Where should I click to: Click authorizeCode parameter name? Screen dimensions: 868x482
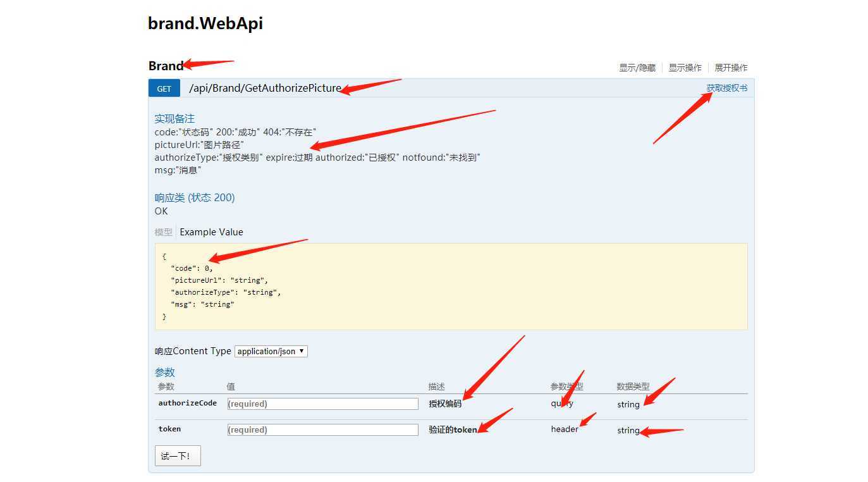coord(188,403)
